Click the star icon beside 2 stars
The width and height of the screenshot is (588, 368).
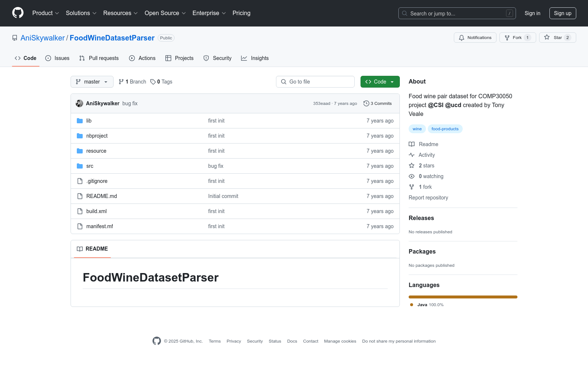click(x=412, y=166)
